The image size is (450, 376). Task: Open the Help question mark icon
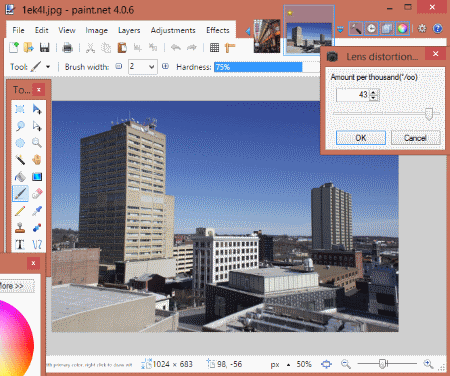438,29
